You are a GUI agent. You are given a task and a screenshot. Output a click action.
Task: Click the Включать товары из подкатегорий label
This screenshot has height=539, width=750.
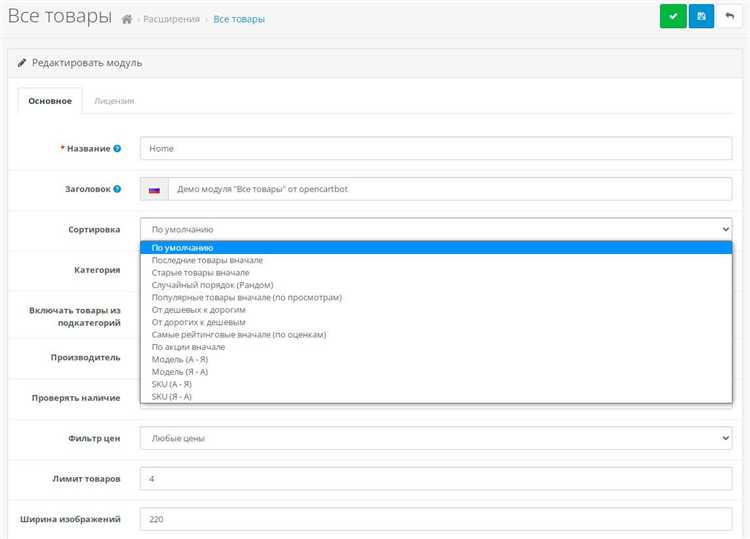click(75, 317)
